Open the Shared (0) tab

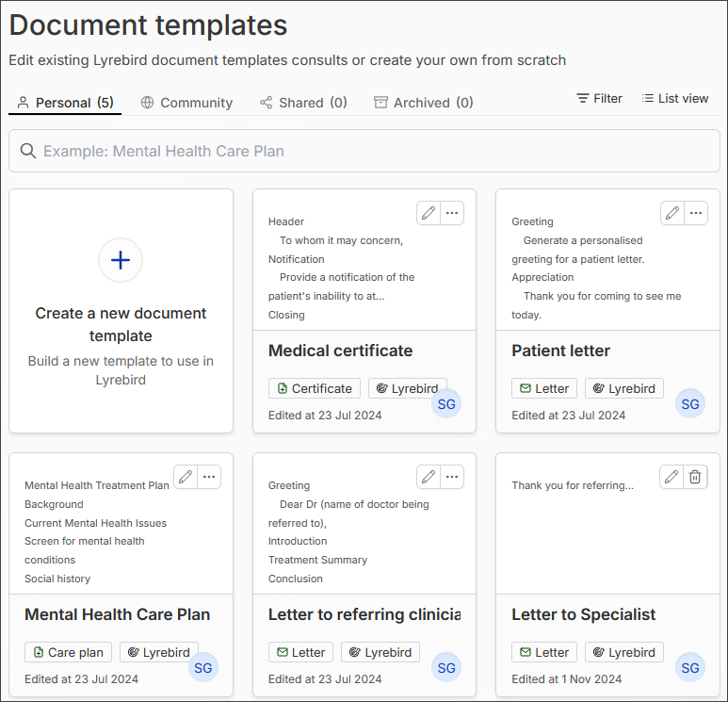303,103
